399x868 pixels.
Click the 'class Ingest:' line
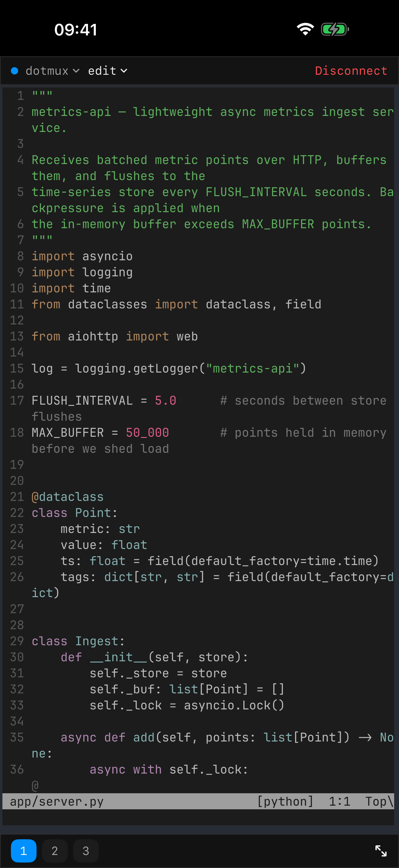click(x=78, y=641)
